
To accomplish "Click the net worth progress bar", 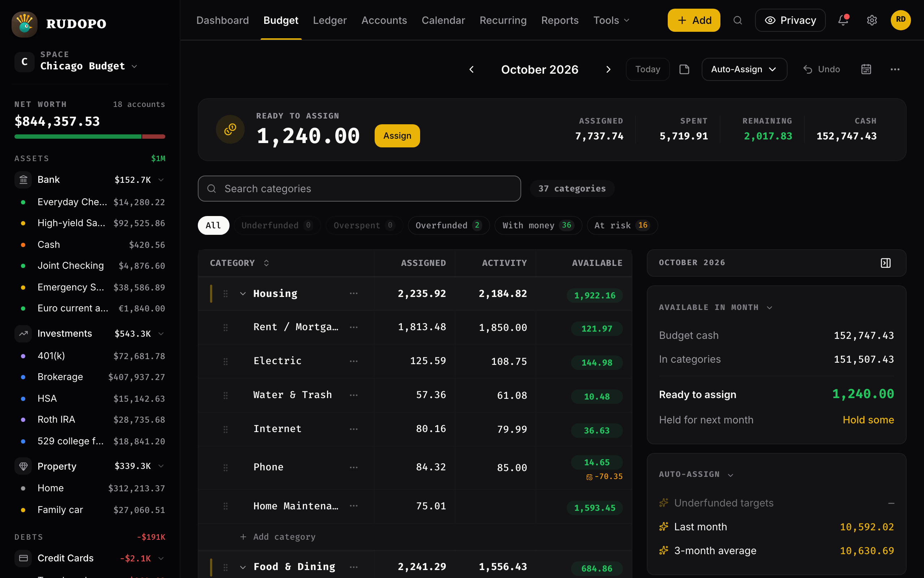I will click(x=90, y=137).
